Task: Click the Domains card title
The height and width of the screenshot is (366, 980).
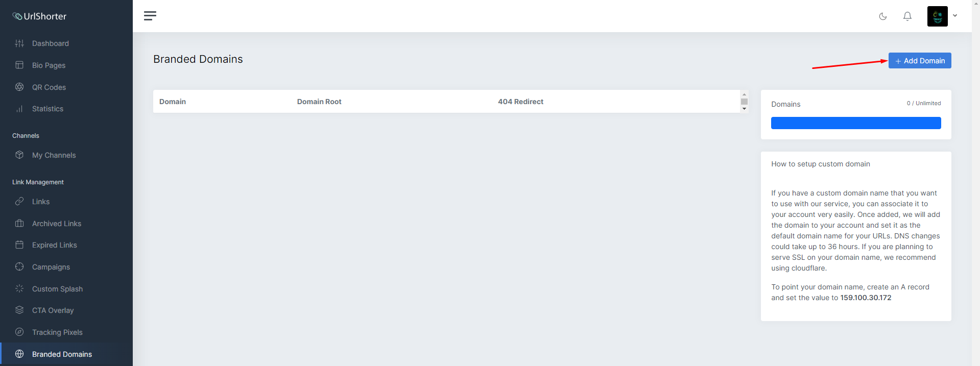Action: pos(786,104)
